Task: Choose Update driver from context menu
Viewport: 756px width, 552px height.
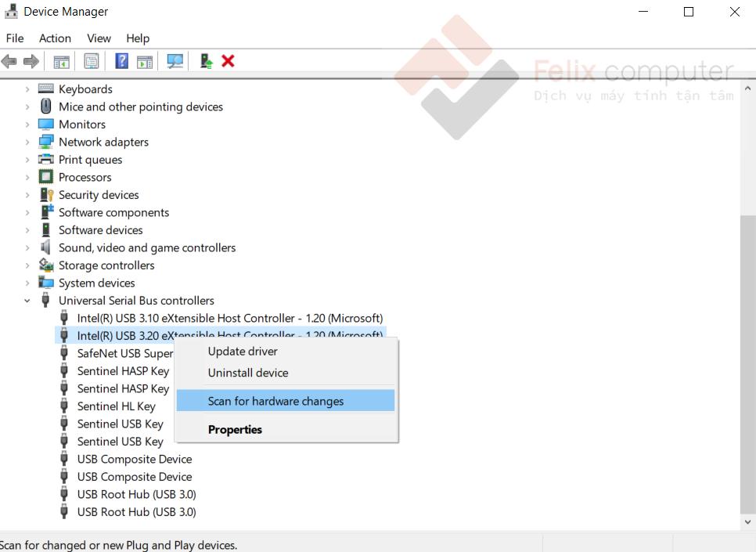Action: pos(243,352)
